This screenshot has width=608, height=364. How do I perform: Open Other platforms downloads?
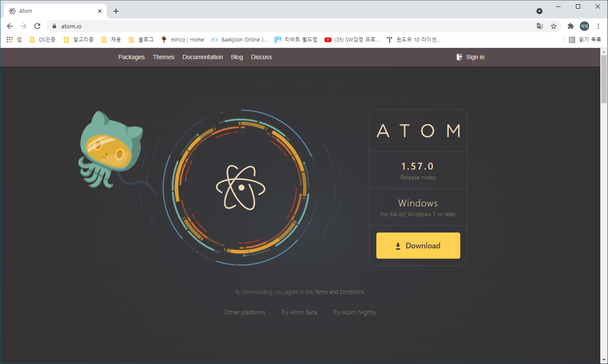[x=245, y=312]
